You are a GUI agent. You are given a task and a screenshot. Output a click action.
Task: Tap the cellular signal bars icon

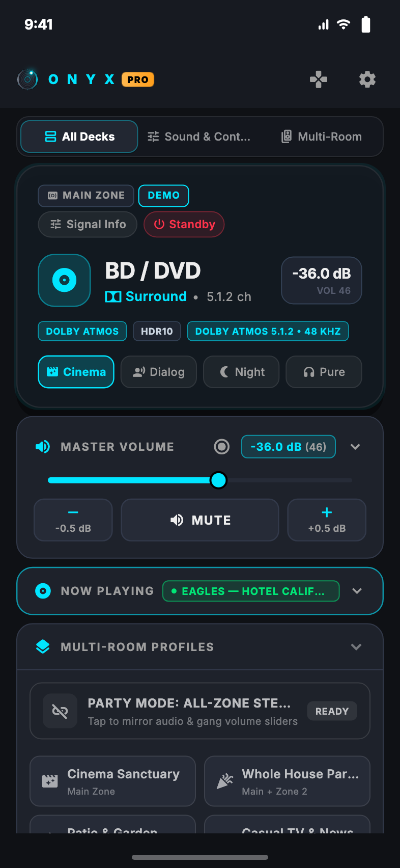[324, 24]
